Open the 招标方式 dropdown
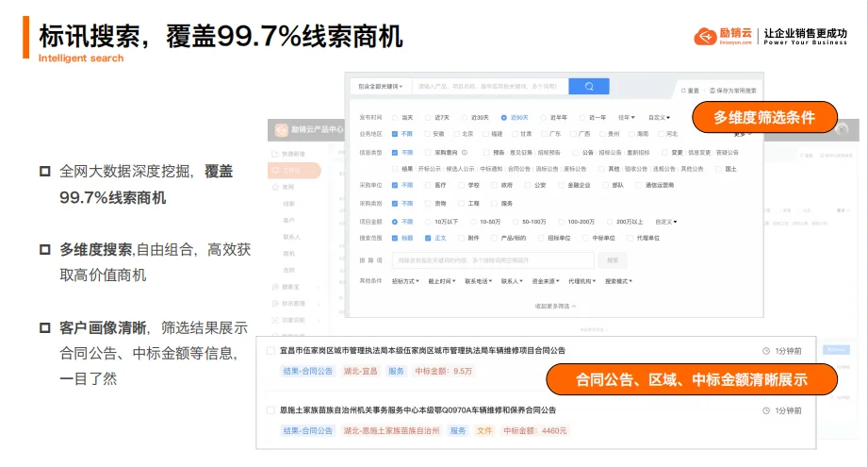 coord(406,281)
